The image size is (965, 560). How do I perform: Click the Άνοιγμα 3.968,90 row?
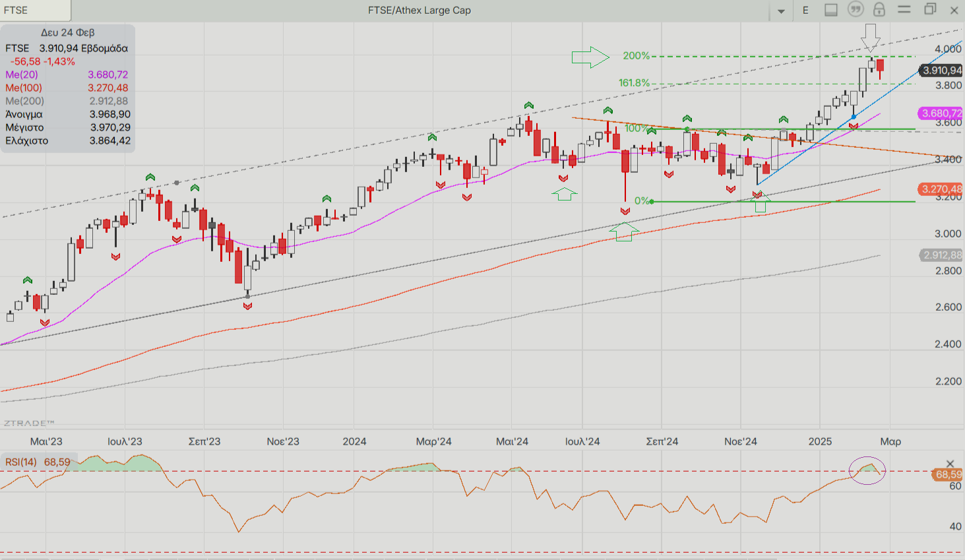click(68, 114)
